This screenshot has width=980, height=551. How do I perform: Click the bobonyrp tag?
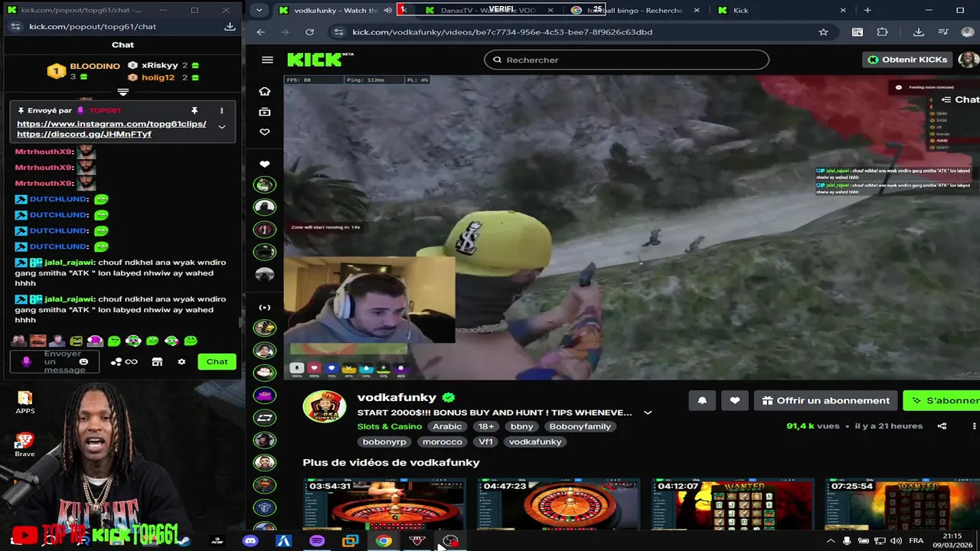pos(384,442)
